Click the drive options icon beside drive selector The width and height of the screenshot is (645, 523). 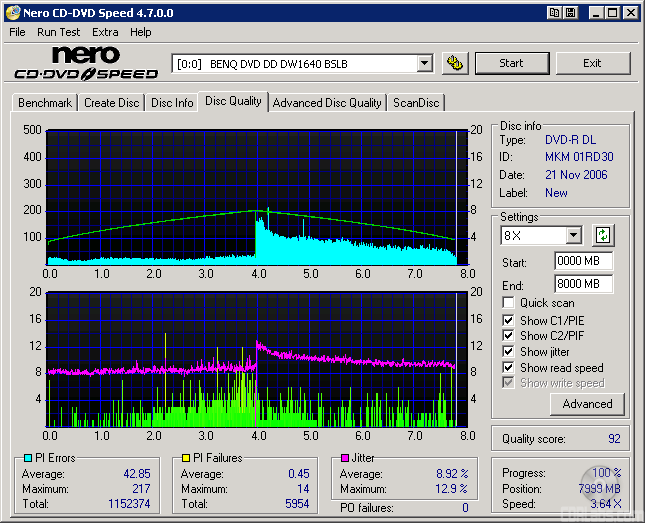point(455,63)
